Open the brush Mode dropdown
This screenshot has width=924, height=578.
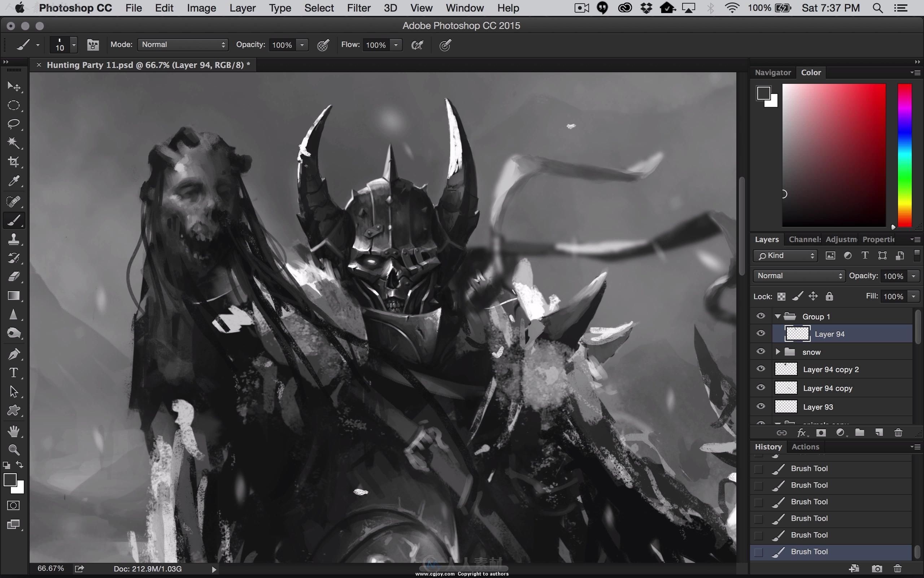click(183, 45)
